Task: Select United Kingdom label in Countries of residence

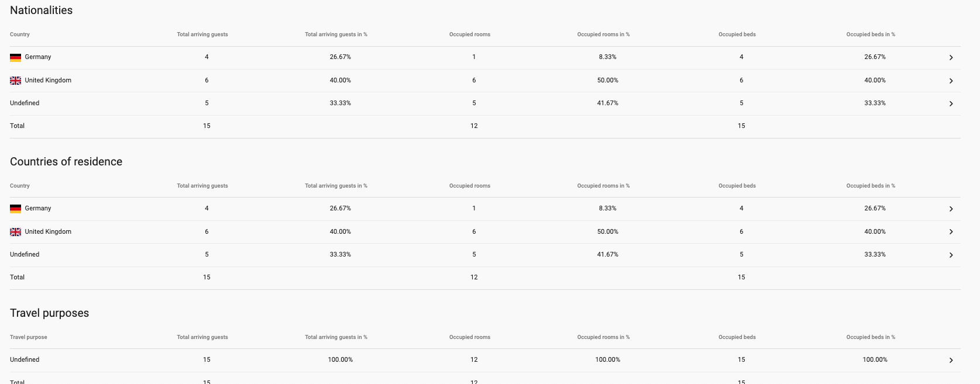Action: (48, 231)
